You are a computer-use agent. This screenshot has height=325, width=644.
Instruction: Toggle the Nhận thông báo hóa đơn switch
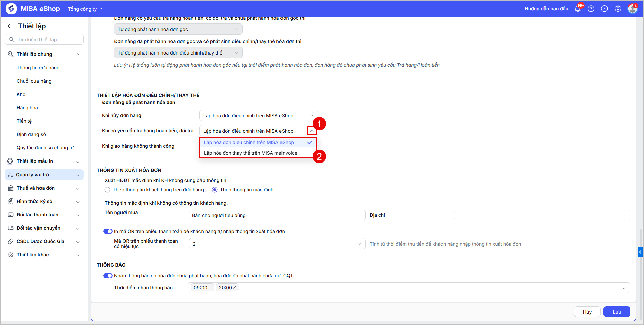tap(108, 276)
